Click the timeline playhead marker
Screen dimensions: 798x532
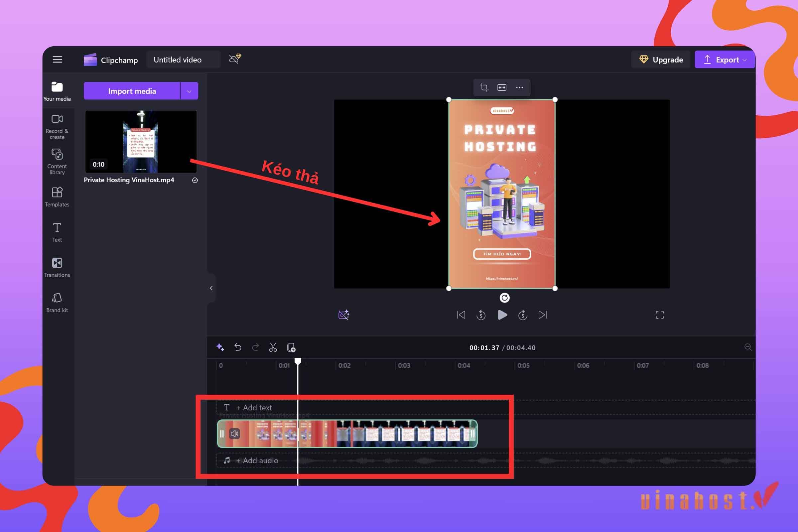[298, 361]
